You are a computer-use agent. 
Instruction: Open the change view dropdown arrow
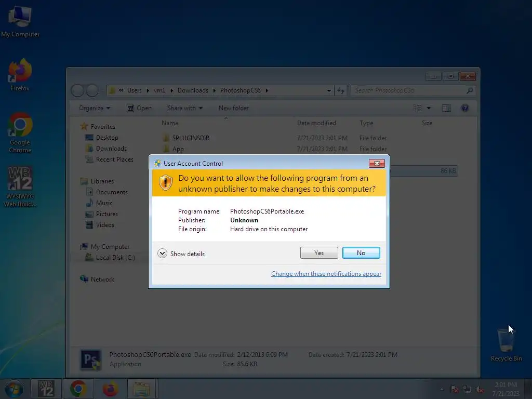tap(429, 108)
